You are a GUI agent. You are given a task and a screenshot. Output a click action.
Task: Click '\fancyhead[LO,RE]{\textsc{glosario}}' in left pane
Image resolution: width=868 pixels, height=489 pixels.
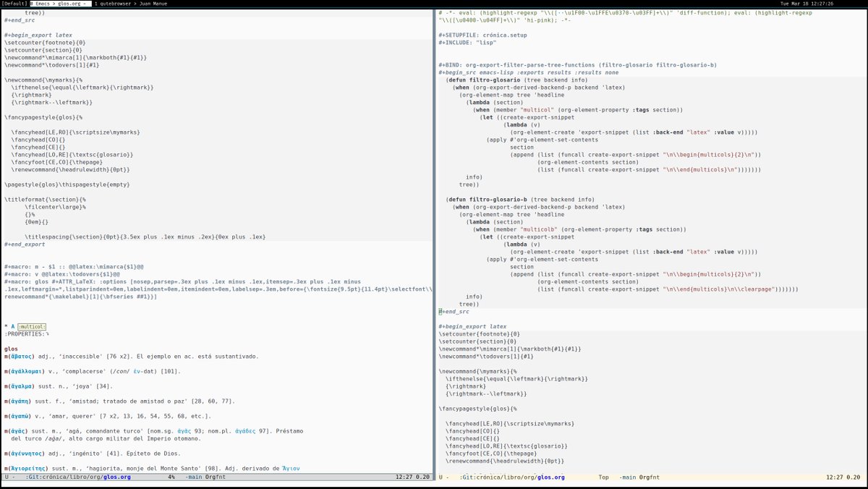[72, 154]
